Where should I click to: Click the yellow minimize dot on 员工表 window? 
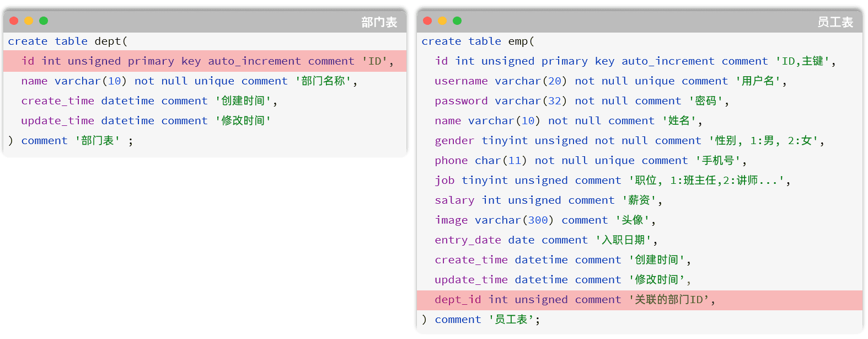pyautogui.click(x=442, y=21)
